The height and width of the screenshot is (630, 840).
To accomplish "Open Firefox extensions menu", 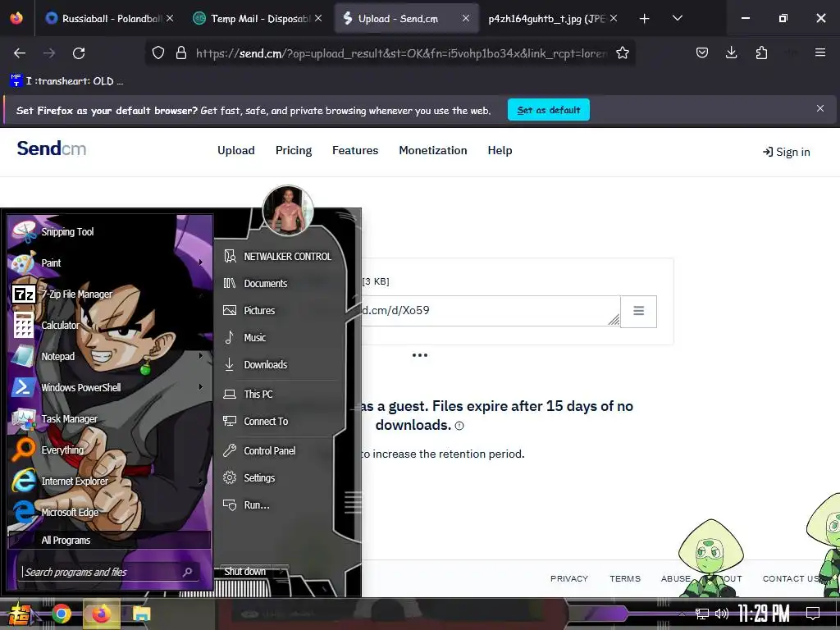I will click(761, 52).
